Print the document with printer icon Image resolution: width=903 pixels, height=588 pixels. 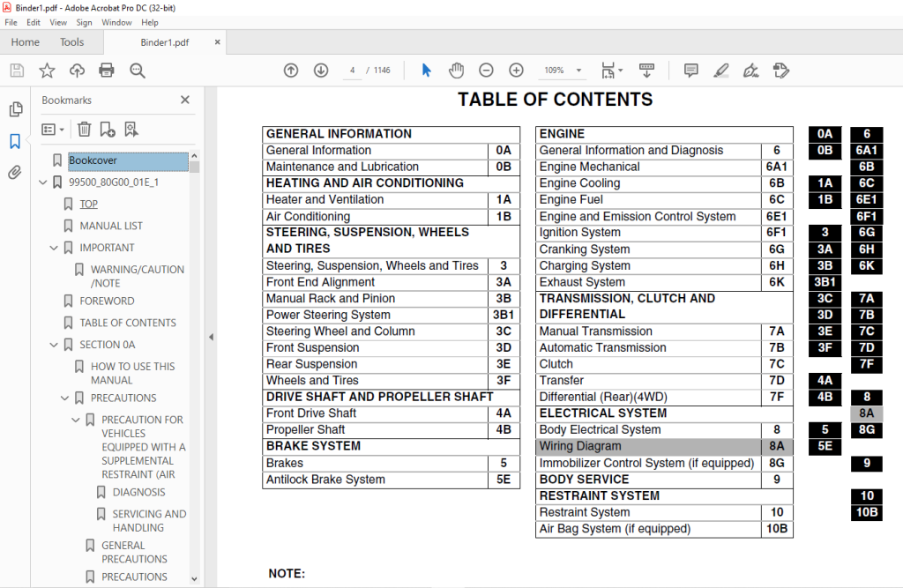[107, 71]
